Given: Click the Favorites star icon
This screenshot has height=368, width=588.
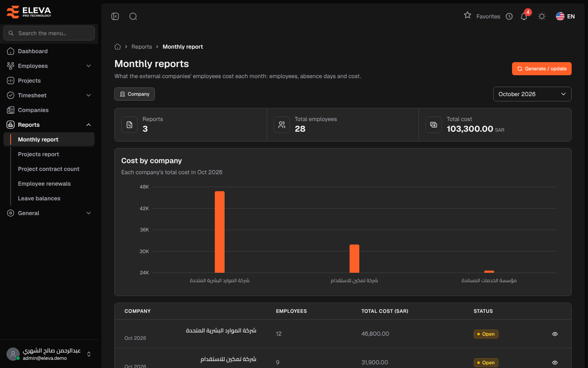Looking at the screenshot, I should pyautogui.click(x=468, y=15).
